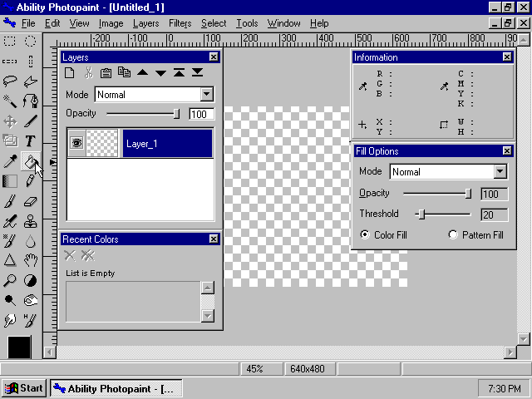The height and width of the screenshot is (399, 532).
Task: Select the pencil tool
Action: tap(30, 181)
